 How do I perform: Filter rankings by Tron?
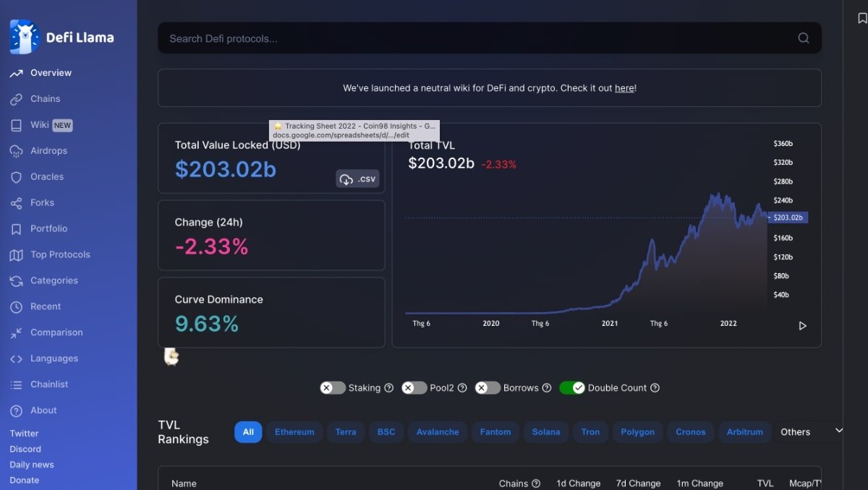click(x=590, y=432)
